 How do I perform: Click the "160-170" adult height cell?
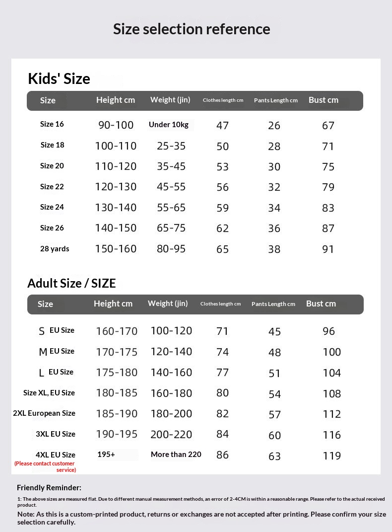[x=117, y=331]
